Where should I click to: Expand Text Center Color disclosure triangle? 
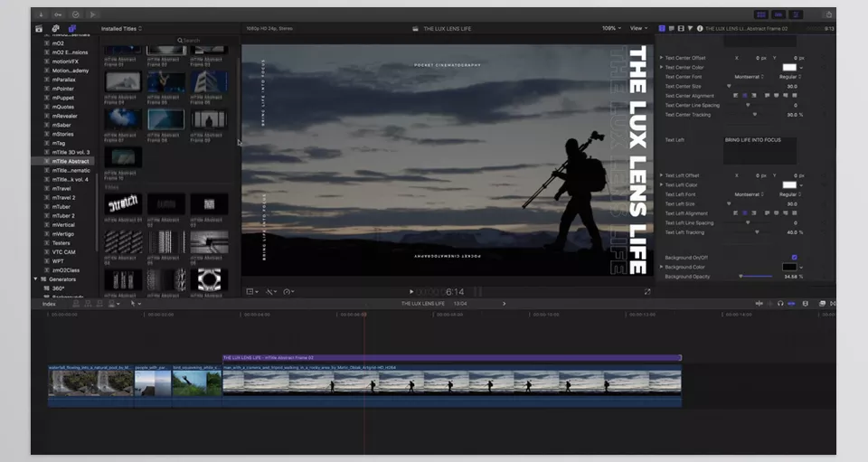pyautogui.click(x=661, y=67)
